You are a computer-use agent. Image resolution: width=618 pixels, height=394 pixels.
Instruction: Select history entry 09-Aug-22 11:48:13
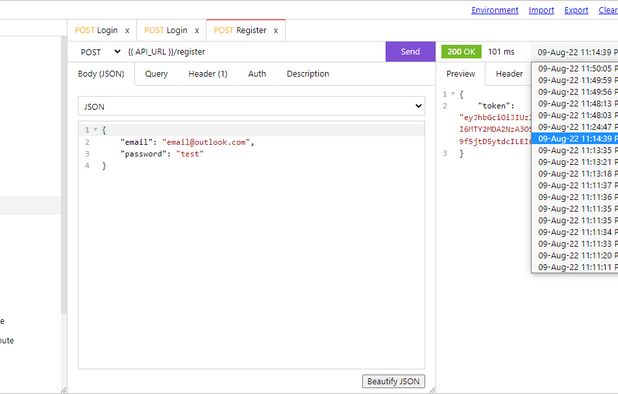point(575,104)
